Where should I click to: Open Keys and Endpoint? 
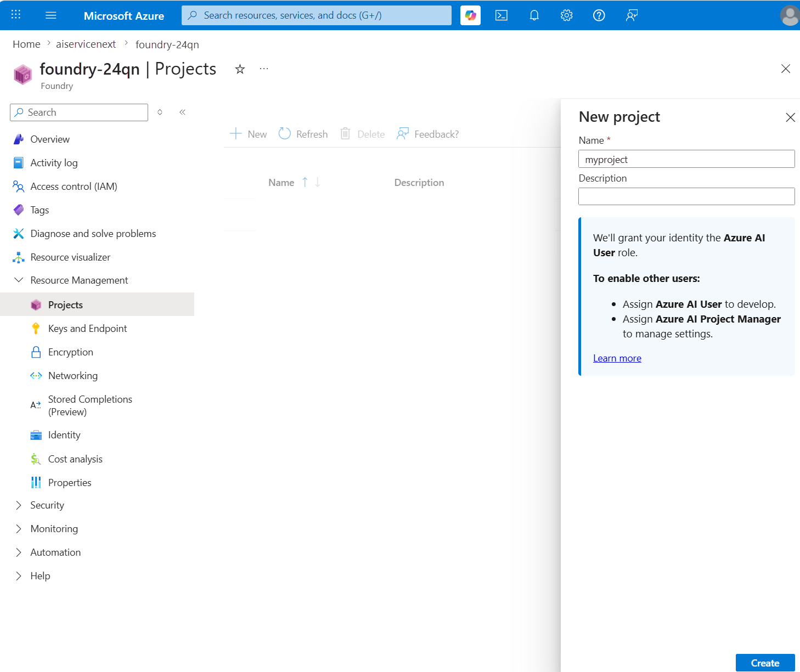87,329
